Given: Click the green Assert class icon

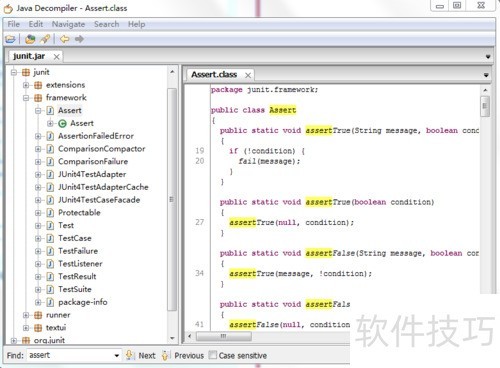Looking at the screenshot, I should [x=62, y=123].
